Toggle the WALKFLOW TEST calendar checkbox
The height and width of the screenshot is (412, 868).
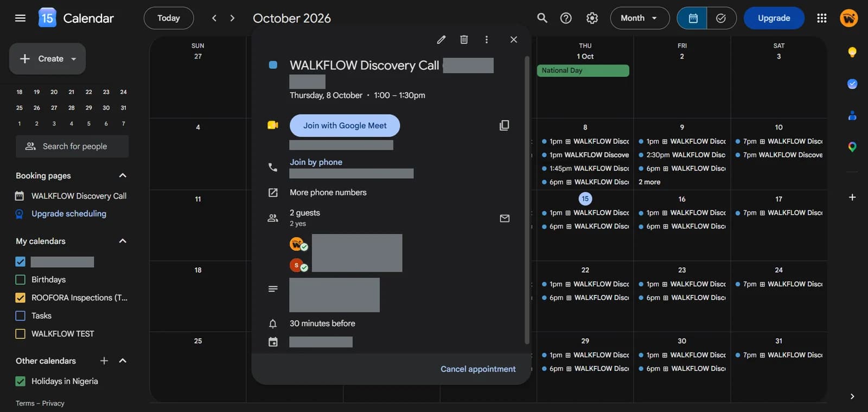21,334
